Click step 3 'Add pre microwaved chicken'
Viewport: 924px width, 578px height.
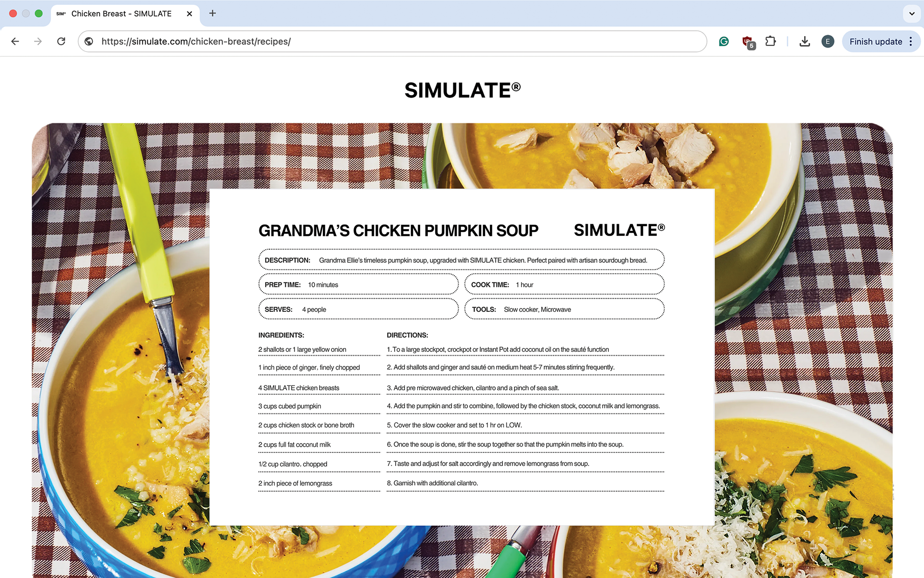(x=473, y=388)
